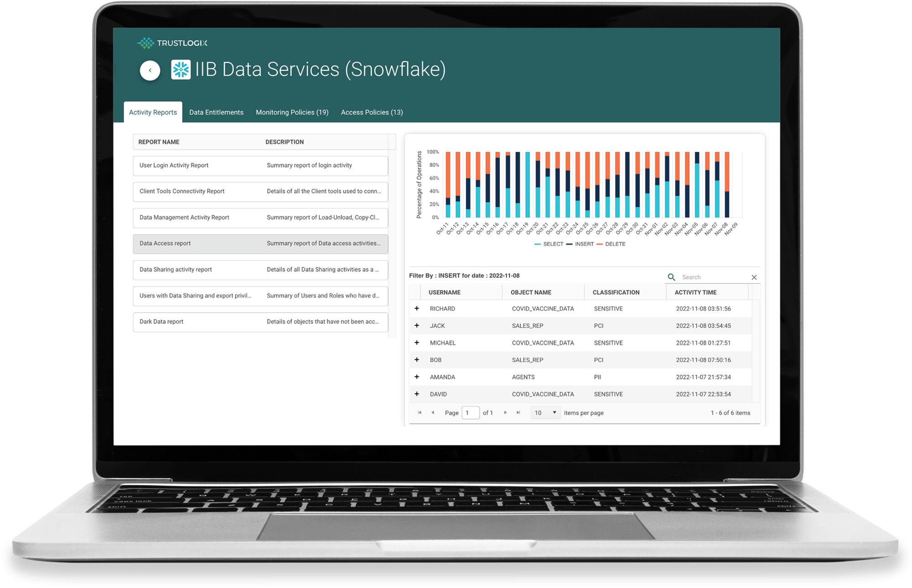Image resolution: width=912 pixels, height=588 pixels.
Task: Click description 'Summary report of login activity'
Action: (x=309, y=165)
